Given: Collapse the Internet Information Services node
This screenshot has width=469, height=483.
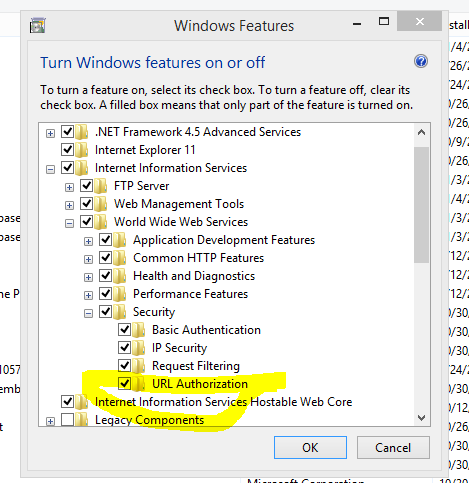Looking at the screenshot, I should tap(50, 170).
